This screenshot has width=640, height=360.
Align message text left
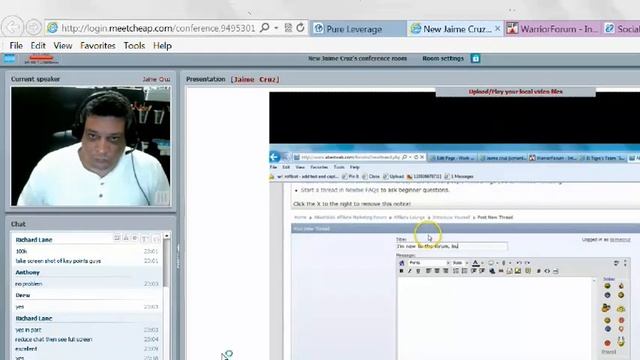click(428, 271)
